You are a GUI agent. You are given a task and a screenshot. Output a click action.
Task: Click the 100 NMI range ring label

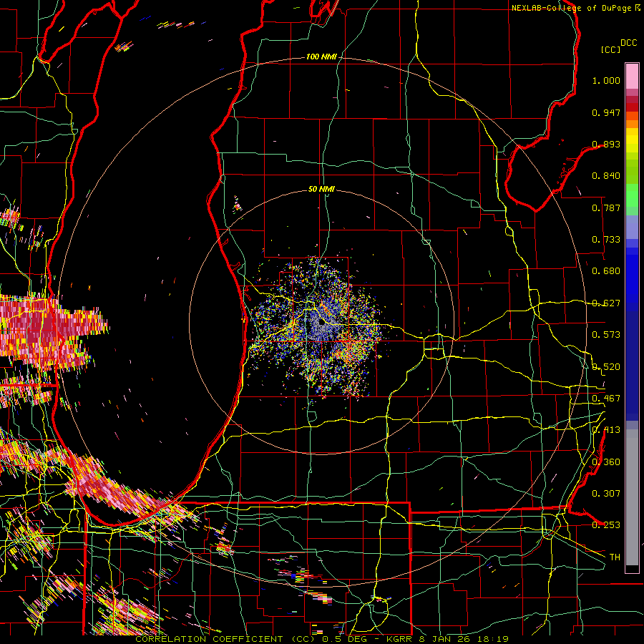321,57
